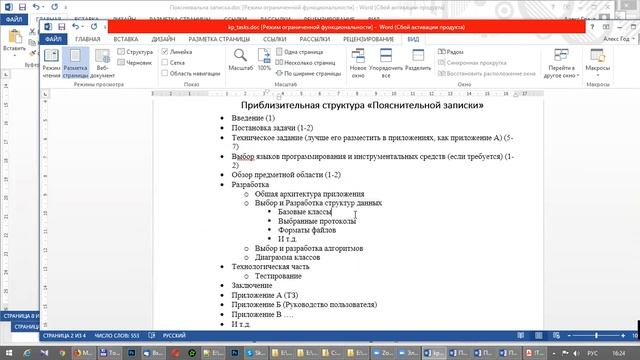The width and height of the screenshot is (640, 360).
Task: Switch to ГЛАВНАЯ ribbon tab
Action: click(x=88, y=39)
